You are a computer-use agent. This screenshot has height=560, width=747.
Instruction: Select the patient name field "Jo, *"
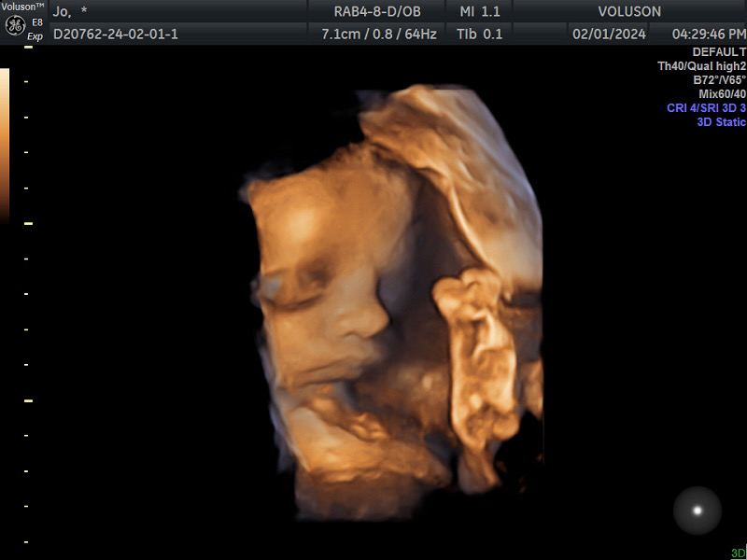71,11
